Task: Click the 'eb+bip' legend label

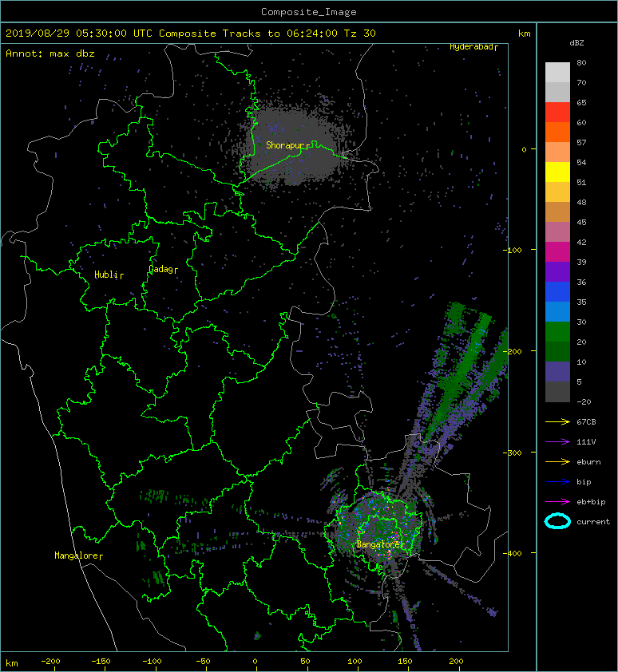Action: (x=592, y=502)
